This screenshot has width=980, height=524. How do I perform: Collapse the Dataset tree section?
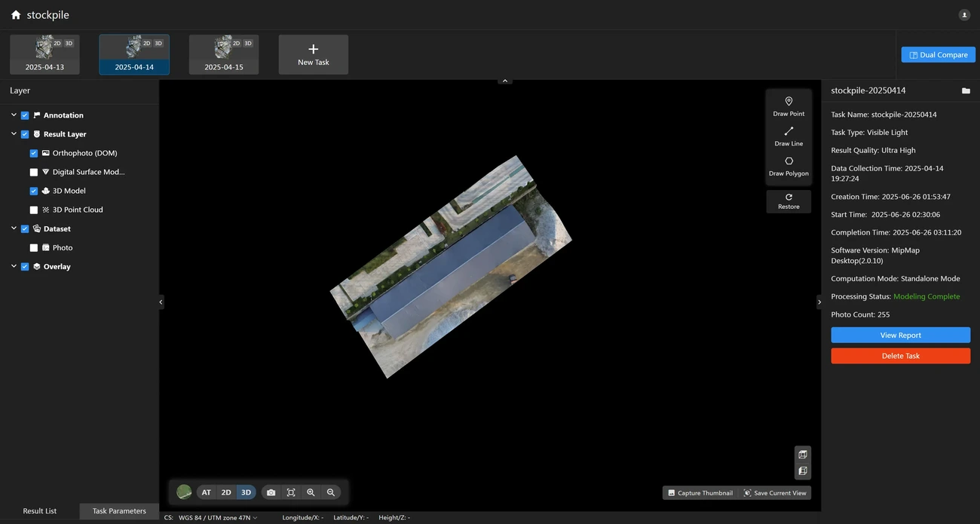(x=14, y=228)
